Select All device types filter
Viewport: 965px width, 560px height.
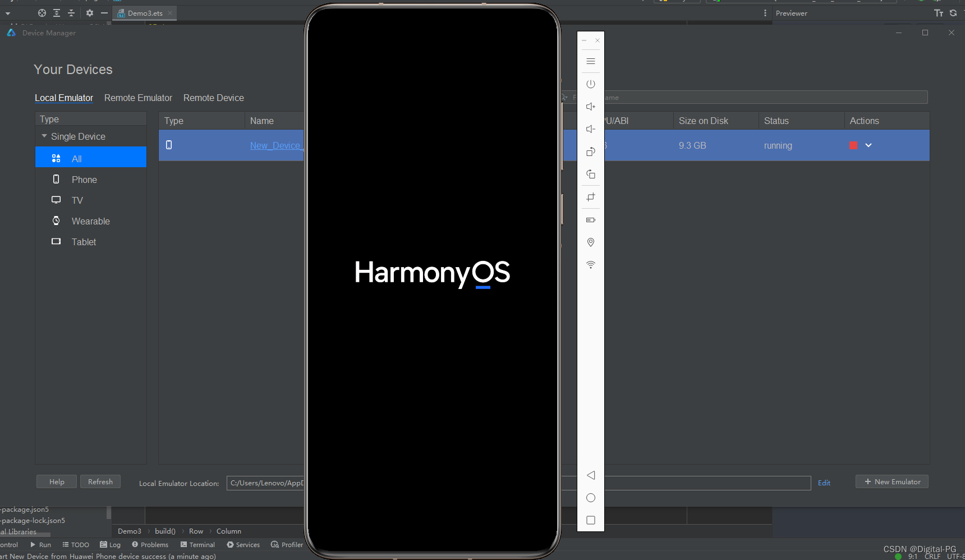[91, 157]
